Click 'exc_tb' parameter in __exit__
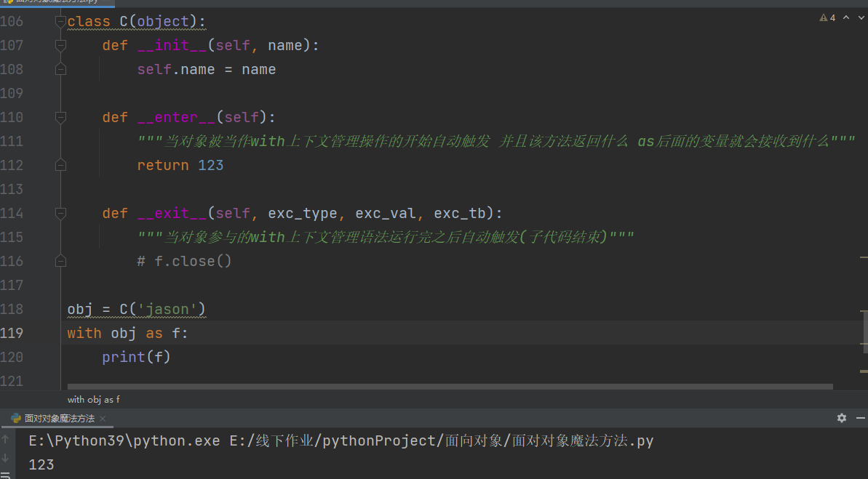The height and width of the screenshot is (479, 868). click(x=460, y=214)
